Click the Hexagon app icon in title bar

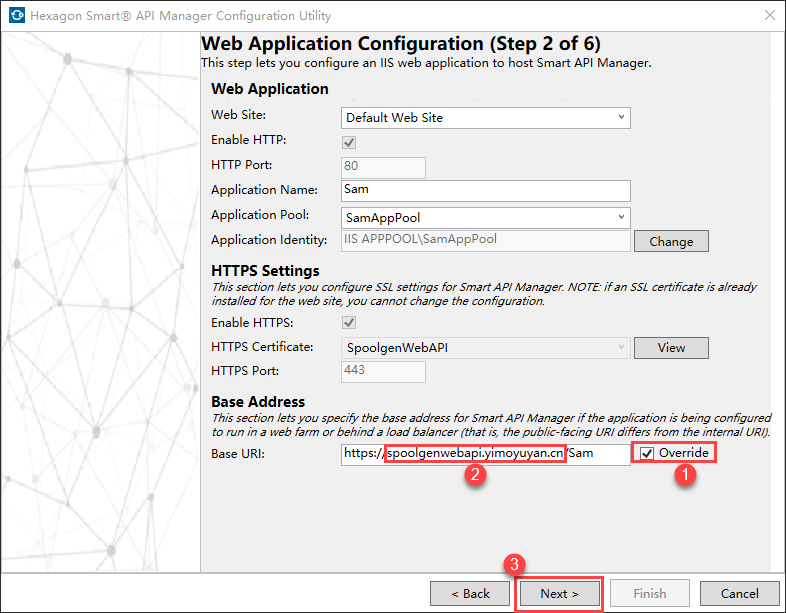pyautogui.click(x=15, y=16)
